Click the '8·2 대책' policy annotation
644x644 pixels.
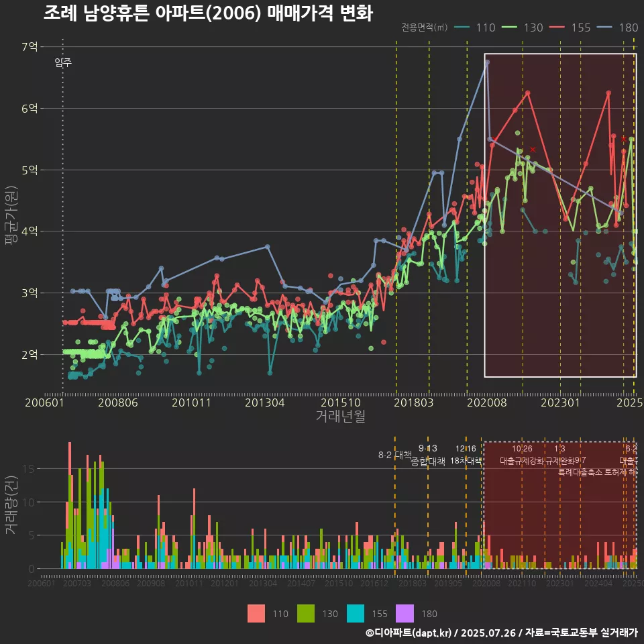[394, 455]
